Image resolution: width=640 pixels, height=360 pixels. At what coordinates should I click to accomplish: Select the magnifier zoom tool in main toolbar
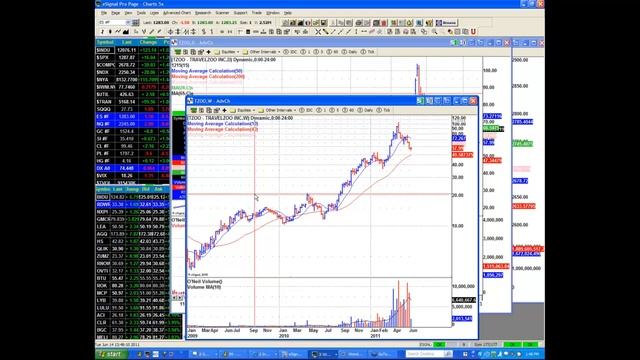click(435, 31)
